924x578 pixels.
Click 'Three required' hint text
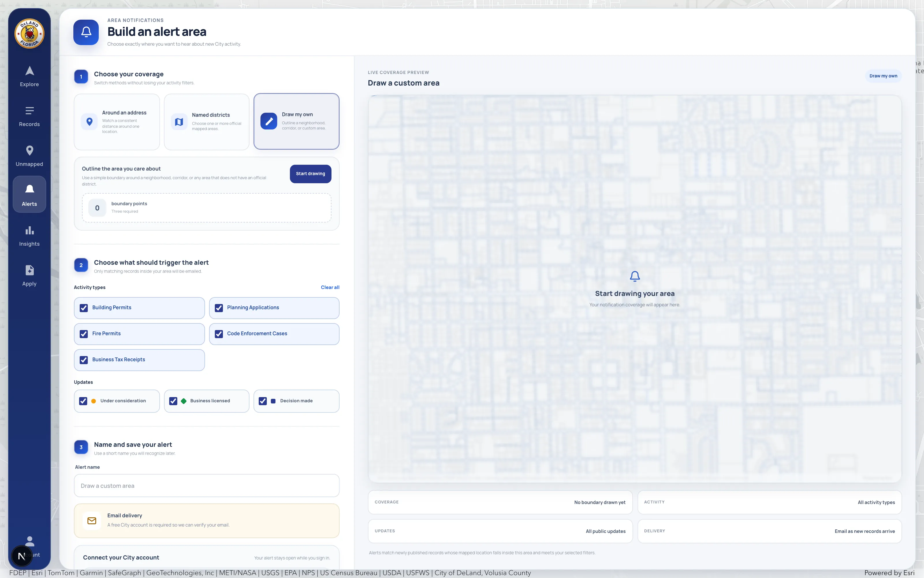point(125,212)
